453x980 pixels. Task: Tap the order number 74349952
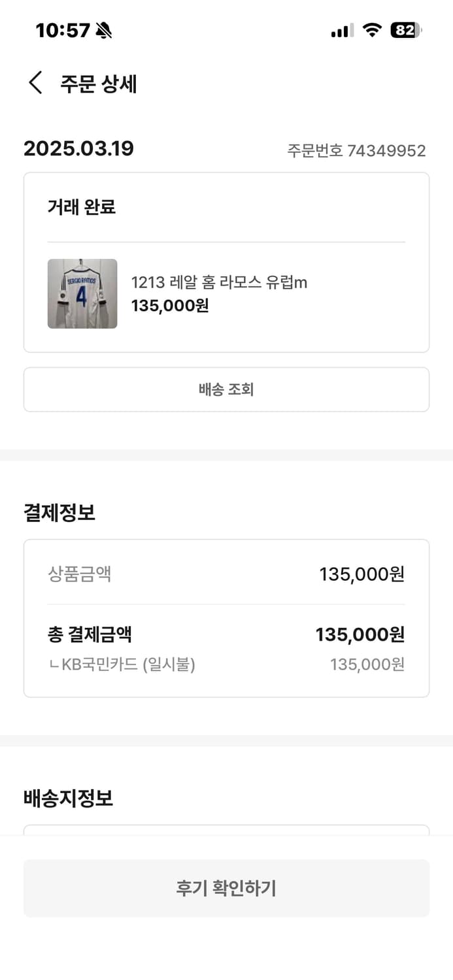[358, 151]
